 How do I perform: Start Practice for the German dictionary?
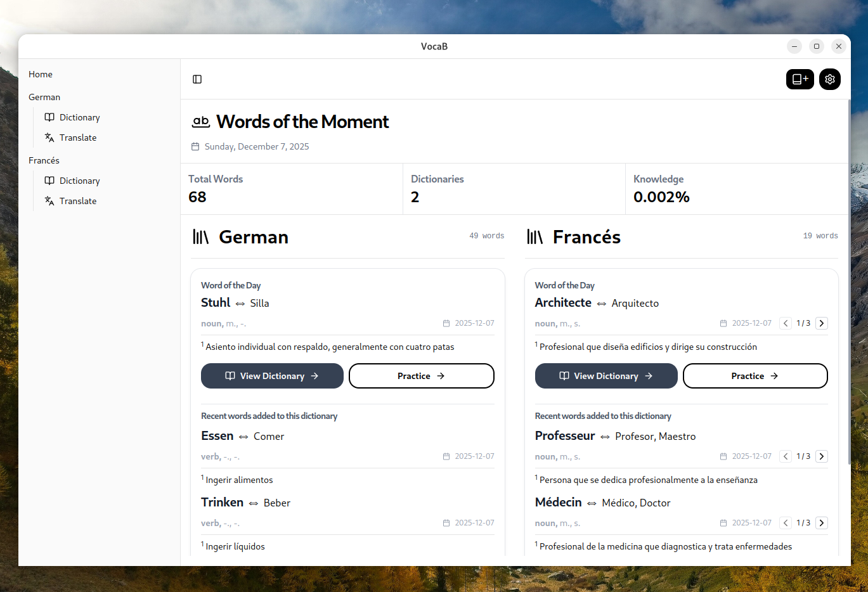click(421, 376)
